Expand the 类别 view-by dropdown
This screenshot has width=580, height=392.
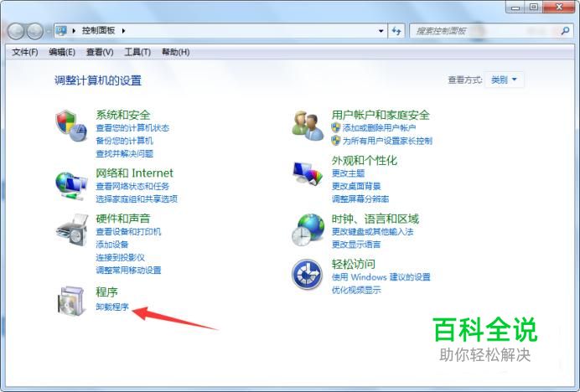point(505,80)
